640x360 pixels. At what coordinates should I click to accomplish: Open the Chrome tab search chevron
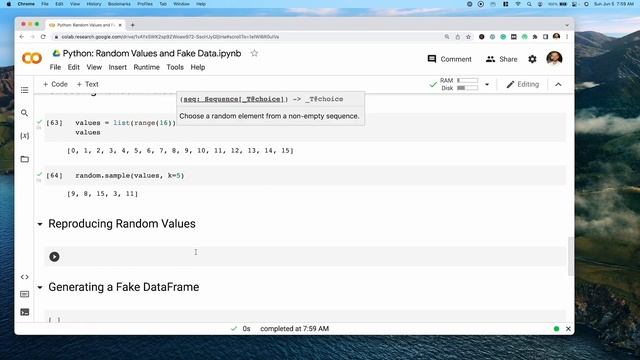click(x=567, y=25)
